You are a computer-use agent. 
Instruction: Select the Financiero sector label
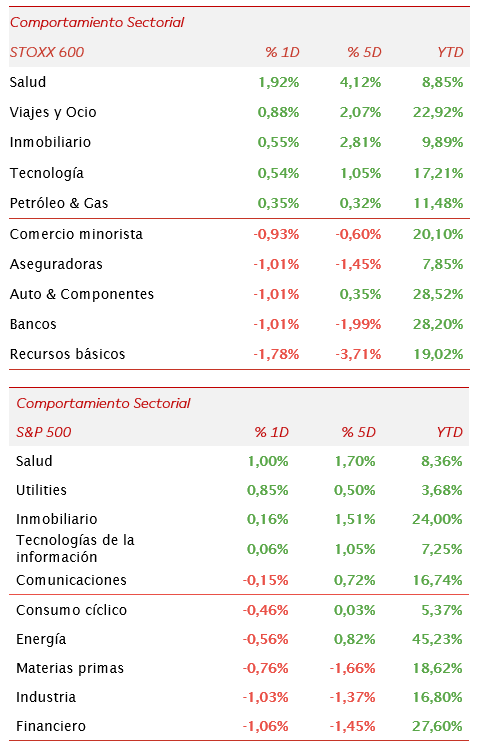pyautogui.click(x=51, y=726)
